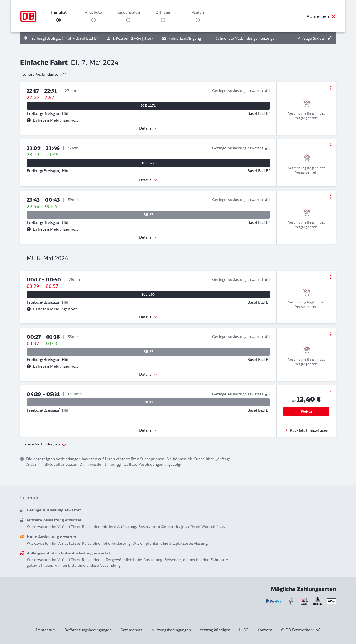
Task: Click the info icon beside search options note
Action: [x=22, y=459]
